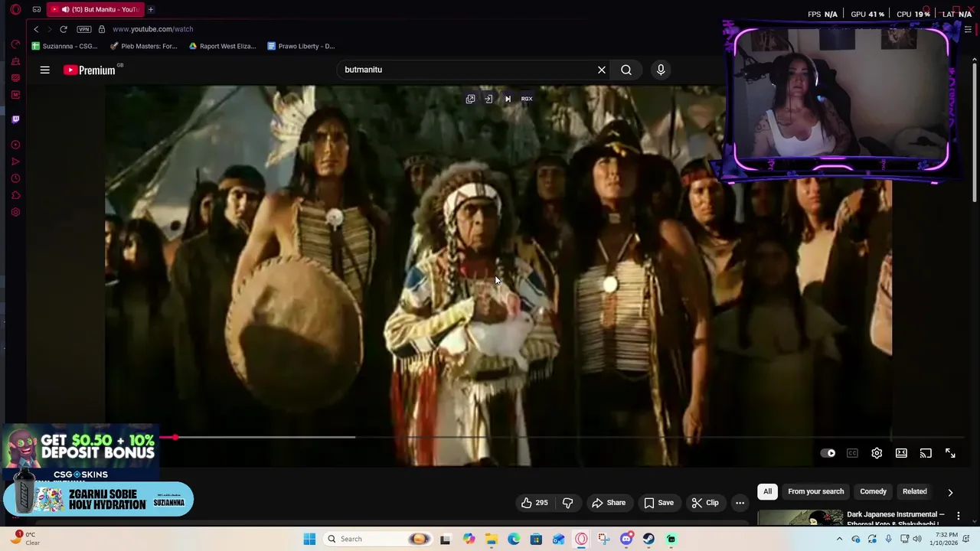The height and width of the screenshot is (551, 980).
Task: Start voice search with microphone
Action: click(x=661, y=70)
